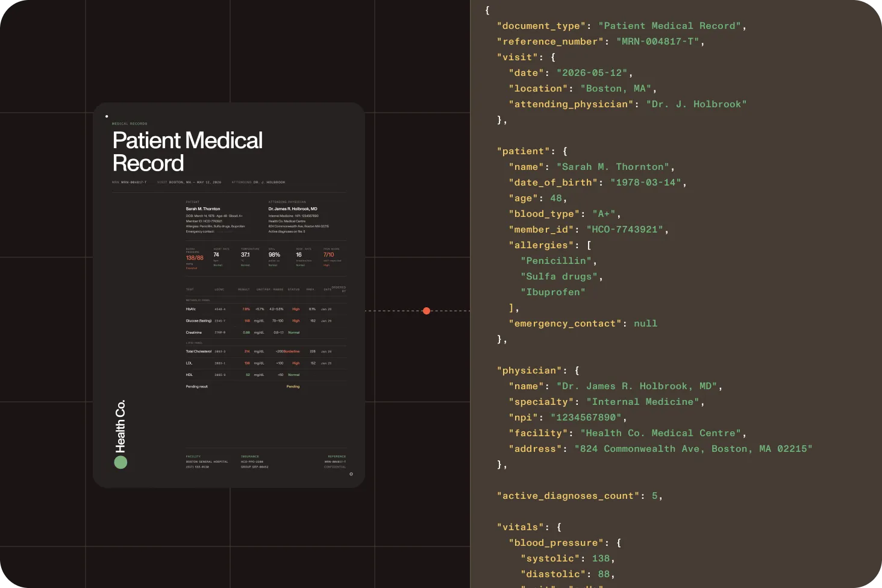Click the "blood_type" JSON line
This screenshot has height=588, width=882.
[x=565, y=214]
